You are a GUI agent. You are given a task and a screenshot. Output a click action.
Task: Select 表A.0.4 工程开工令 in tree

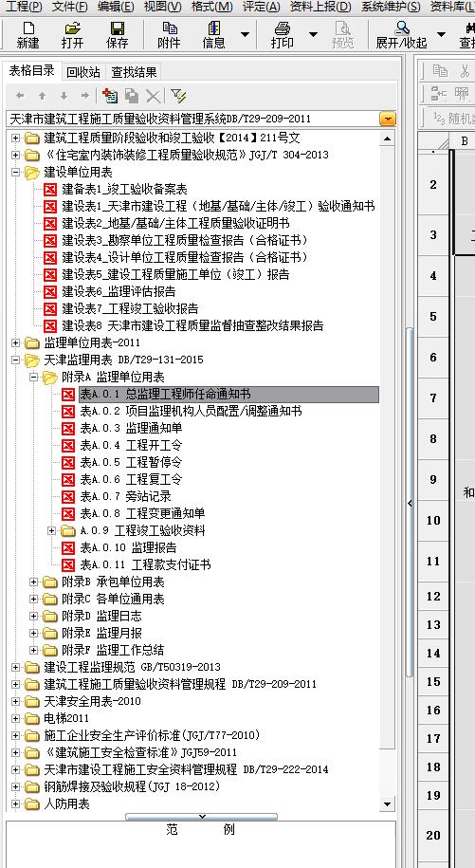point(131,445)
